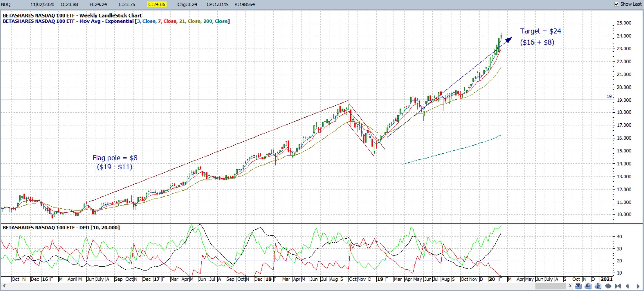Click the exclamation toolbox icon
The width and height of the screenshot is (644, 291).
point(598,286)
